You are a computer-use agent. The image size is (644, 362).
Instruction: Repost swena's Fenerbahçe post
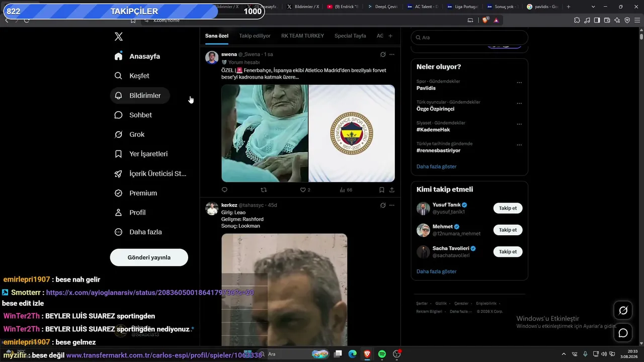[264, 190]
